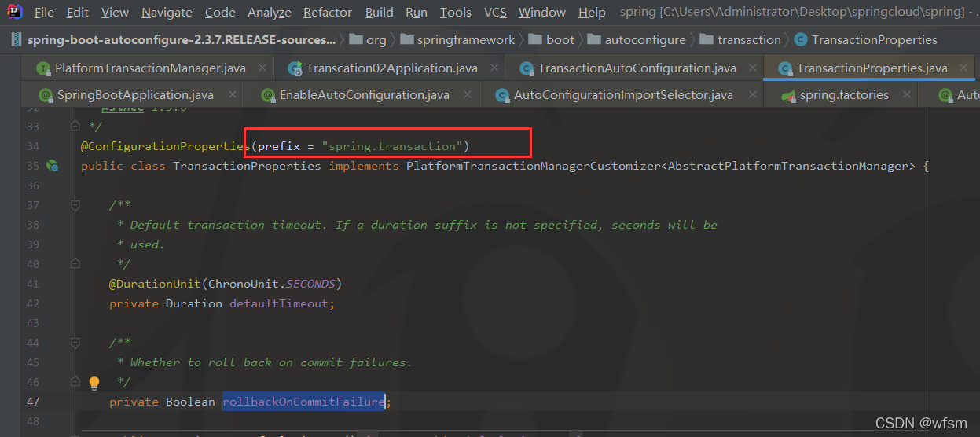This screenshot has width=980, height=437.
Task: Open the Help menu
Action: (x=592, y=13)
